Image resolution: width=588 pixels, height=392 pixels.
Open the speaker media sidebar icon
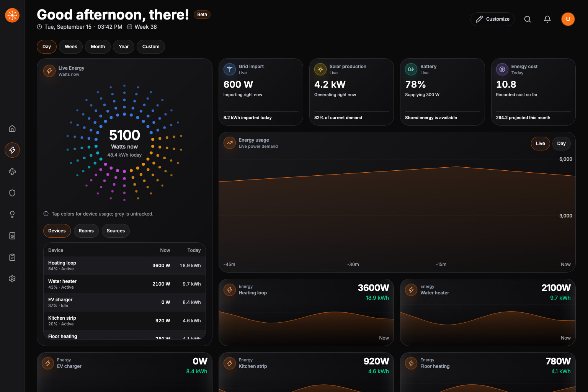point(12,236)
